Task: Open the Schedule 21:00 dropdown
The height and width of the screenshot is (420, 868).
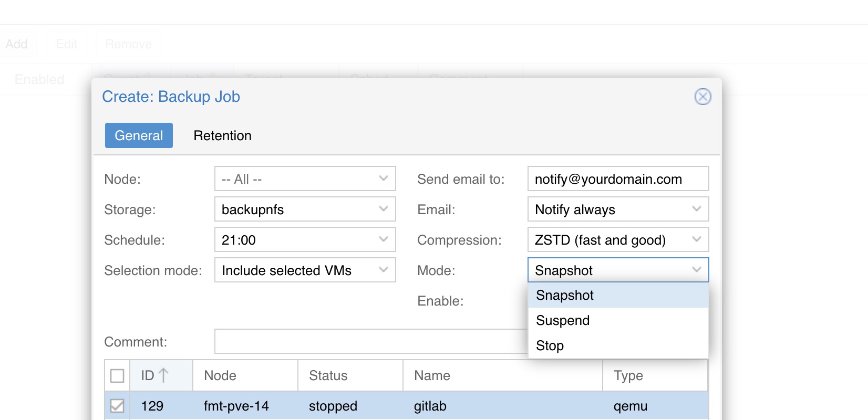Action: (384, 240)
